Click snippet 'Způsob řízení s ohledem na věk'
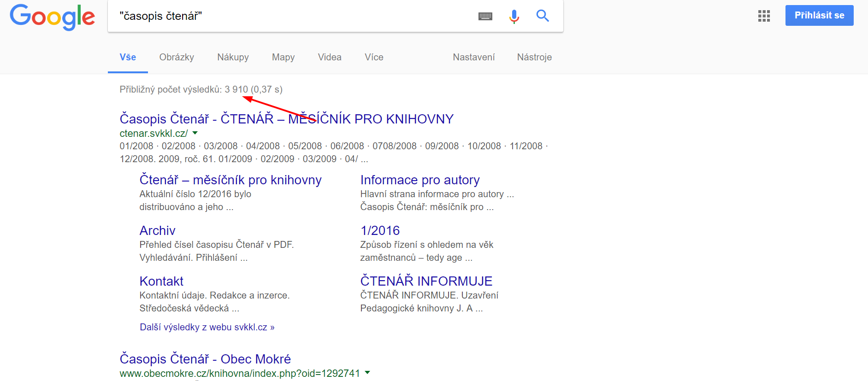 427,245
